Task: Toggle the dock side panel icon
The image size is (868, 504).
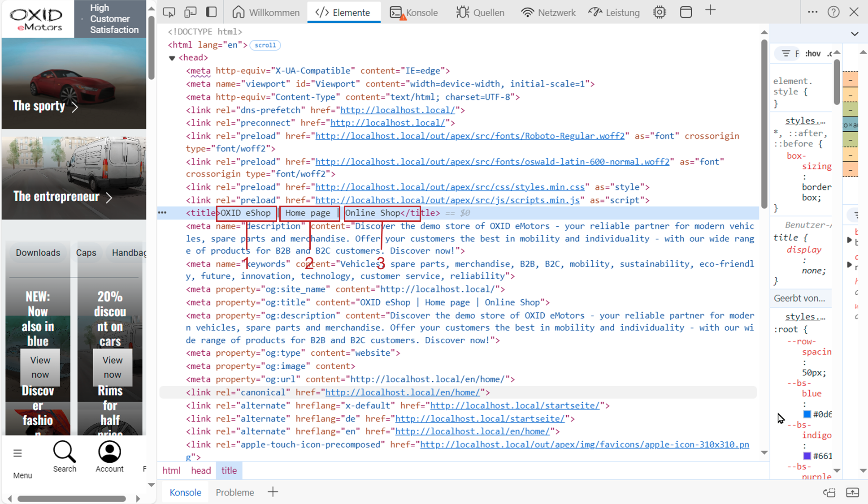Action: 212,12
